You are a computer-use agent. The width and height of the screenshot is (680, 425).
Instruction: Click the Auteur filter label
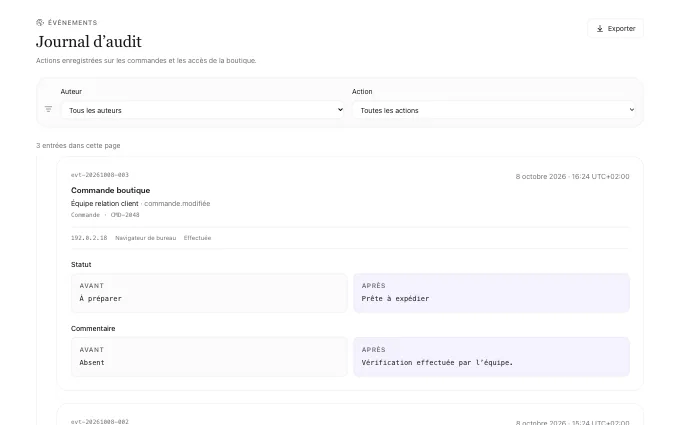pyautogui.click(x=71, y=92)
